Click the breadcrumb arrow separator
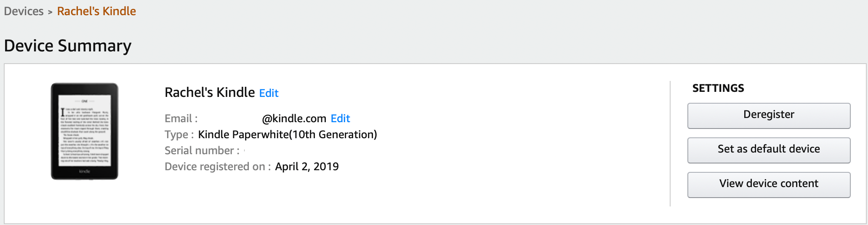 (x=50, y=12)
